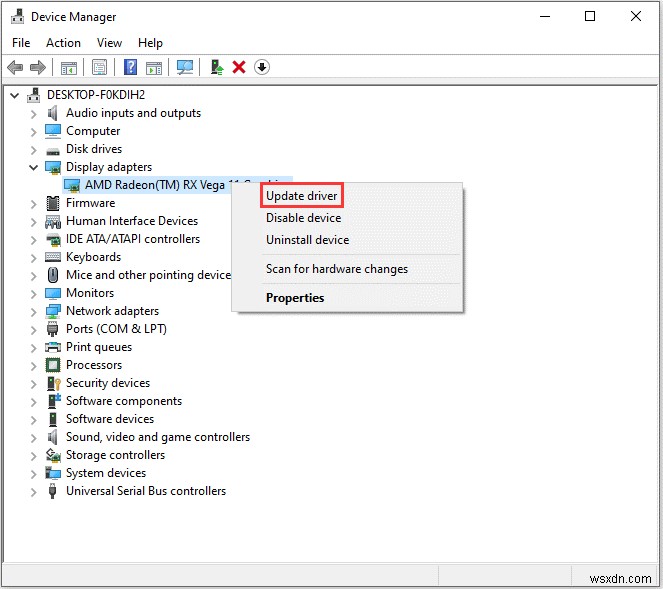Viewport: 663px width, 589px height.
Task: Select the AMD Radeon(TM) RX Vega device
Action: pos(155,185)
